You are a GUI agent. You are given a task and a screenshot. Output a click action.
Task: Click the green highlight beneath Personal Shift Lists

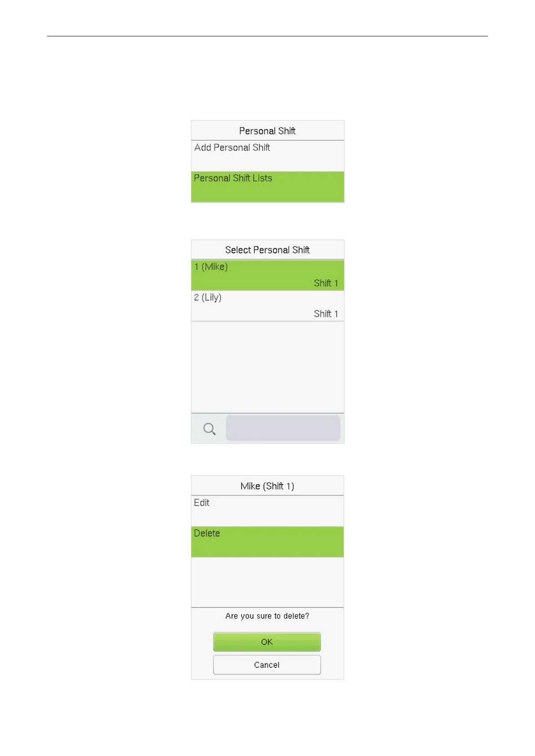(x=267, y=193)
